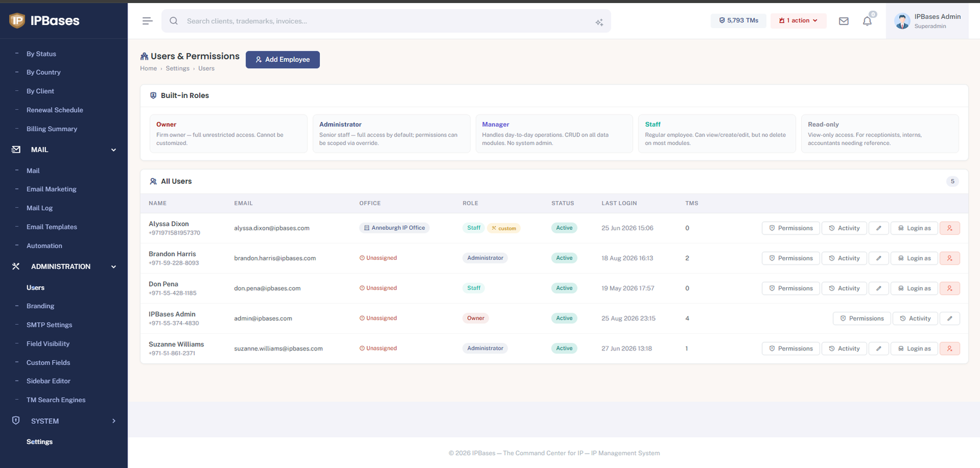Edit Brandon Harris with pencil icon
Image resolution: width=980 pixels, height=468 pixels.
878,258
